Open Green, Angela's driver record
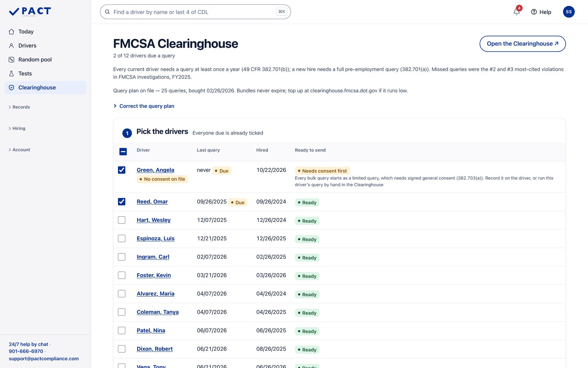This screenshot has height=368, width=588. pos(155,170)
